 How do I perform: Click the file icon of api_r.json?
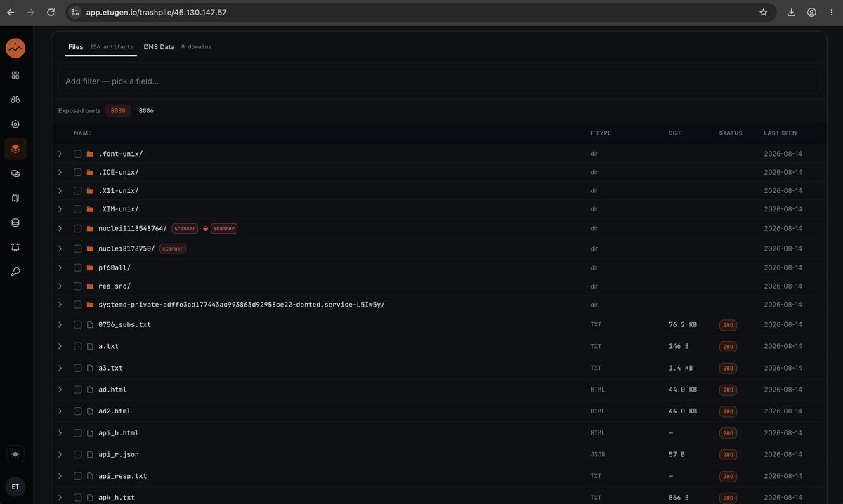(90, 454)
